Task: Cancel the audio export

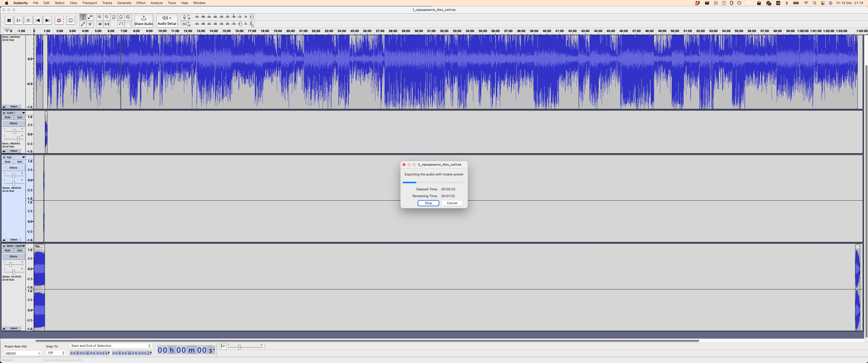Action: (452, 203)
